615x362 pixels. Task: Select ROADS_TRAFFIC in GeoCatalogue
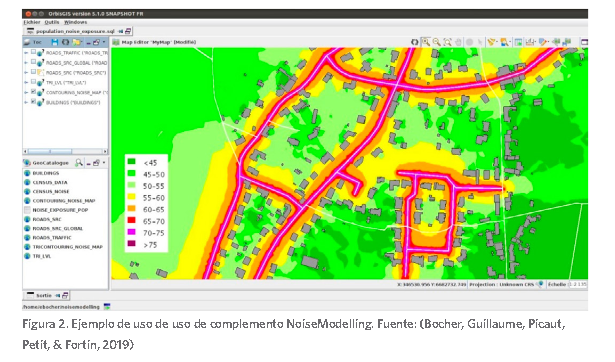point(52,238)
